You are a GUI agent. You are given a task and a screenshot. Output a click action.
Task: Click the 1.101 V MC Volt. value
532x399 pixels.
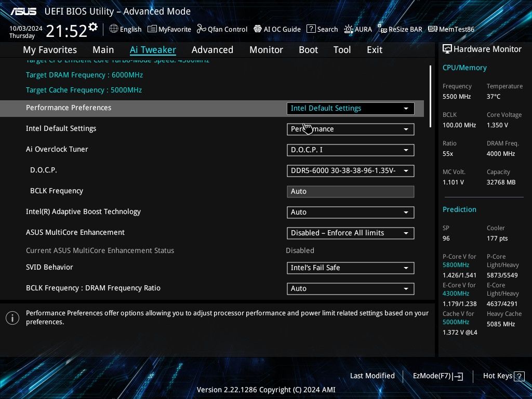click(x=453, y=182)
